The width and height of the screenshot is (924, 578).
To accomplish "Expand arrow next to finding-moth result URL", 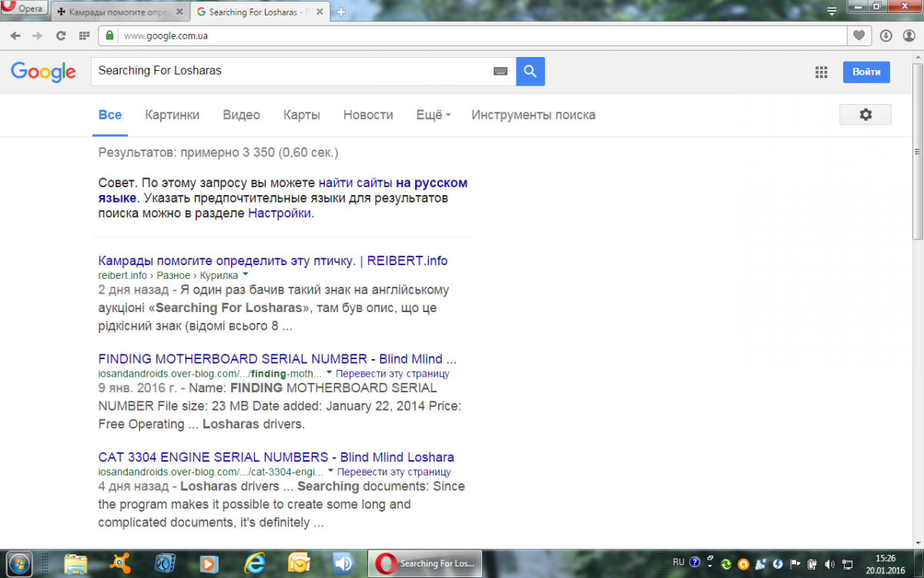I will coord(330,373).
